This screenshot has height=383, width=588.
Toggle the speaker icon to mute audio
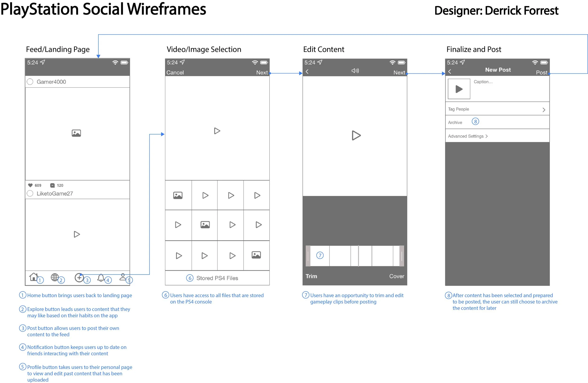(355, 71)
